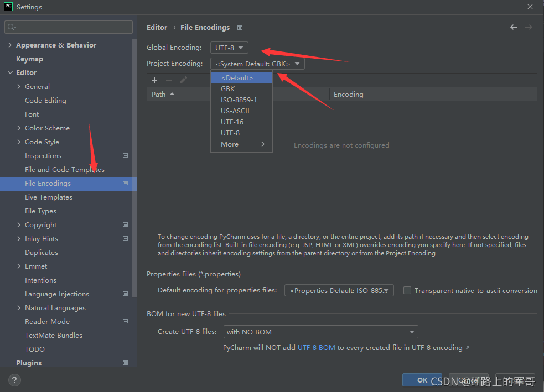Select the File Encodings tree item

(x=69, y=184)
